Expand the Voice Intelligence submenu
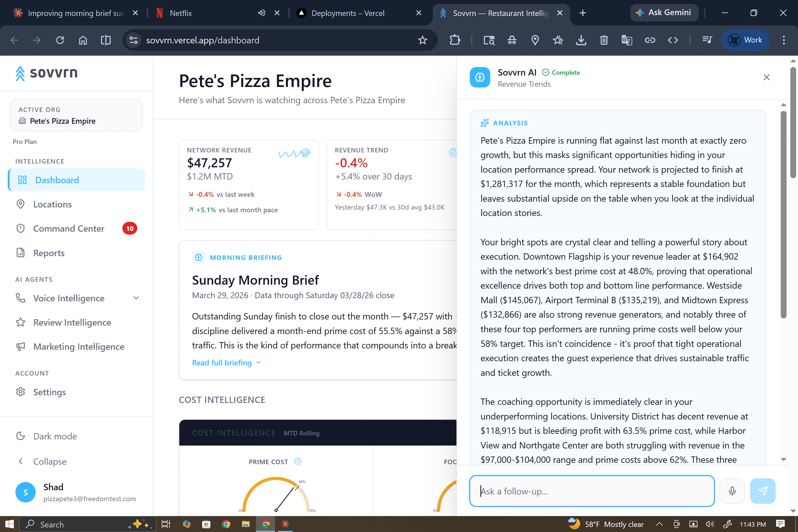Screen dimensions: 798x532 [136, 298]
